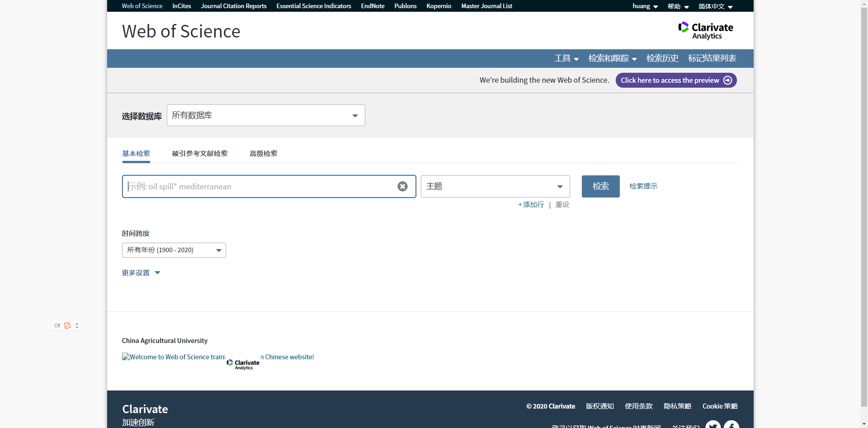
Task: Open the huang user account menu
Action: pos(645,6)
